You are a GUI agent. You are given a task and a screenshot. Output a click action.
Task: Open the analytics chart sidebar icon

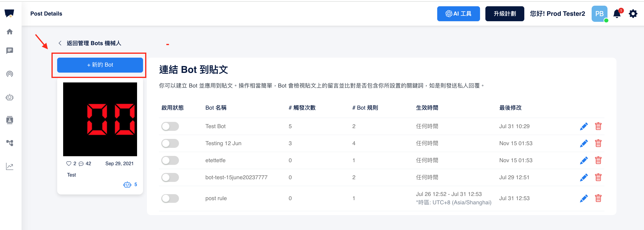pos(10,166)
